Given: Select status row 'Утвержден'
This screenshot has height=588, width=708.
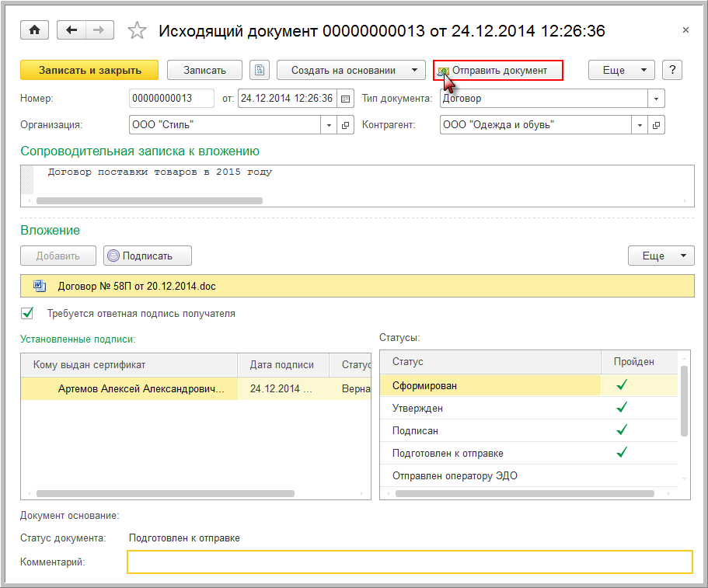Looking at the screenshot, I should click(528, 408).
